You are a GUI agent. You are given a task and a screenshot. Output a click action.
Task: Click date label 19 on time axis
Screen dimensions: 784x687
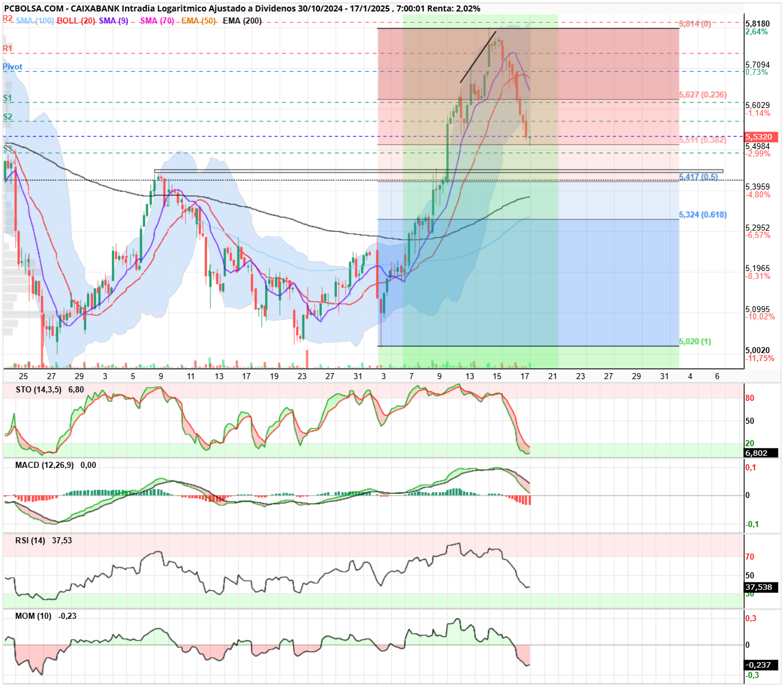[x=274, y=376]
